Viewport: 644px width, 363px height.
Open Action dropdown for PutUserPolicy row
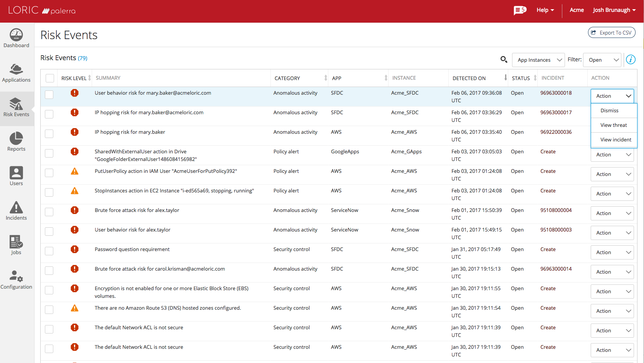[x=612, y=174]
